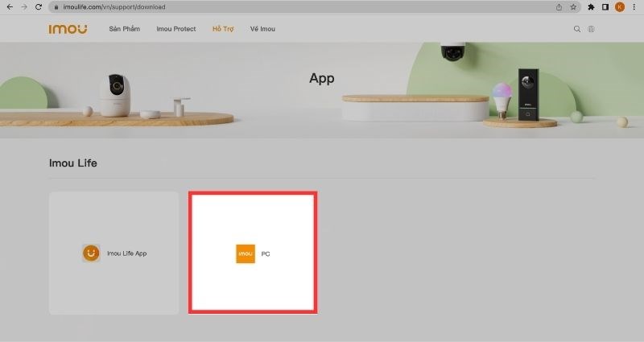Screen dimensions: 644x342
Task: Bookmark this page with the star icon
Action: 573,7
